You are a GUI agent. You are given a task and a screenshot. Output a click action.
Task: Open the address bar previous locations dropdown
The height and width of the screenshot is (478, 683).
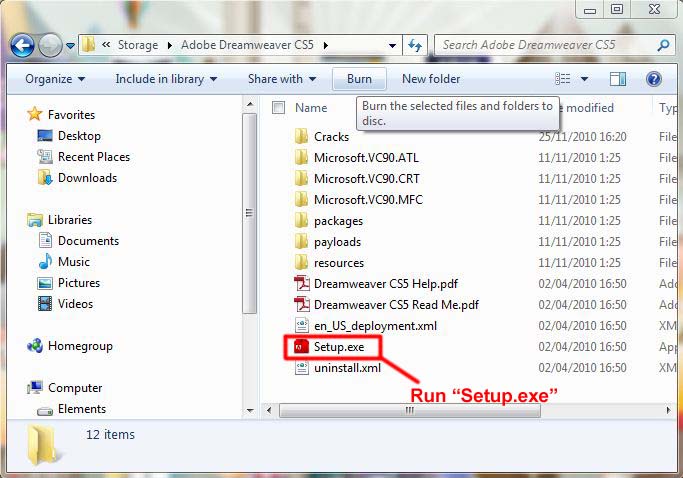pyautogui.click(x=392, y=45)
